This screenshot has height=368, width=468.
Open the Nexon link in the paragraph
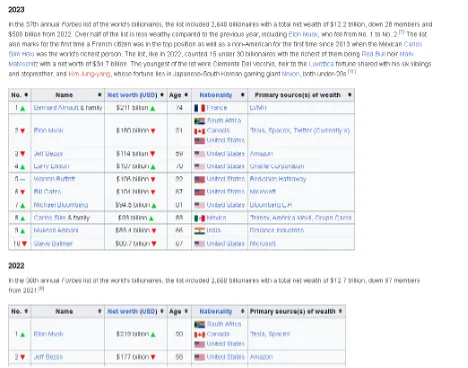(x=291, y=74)
